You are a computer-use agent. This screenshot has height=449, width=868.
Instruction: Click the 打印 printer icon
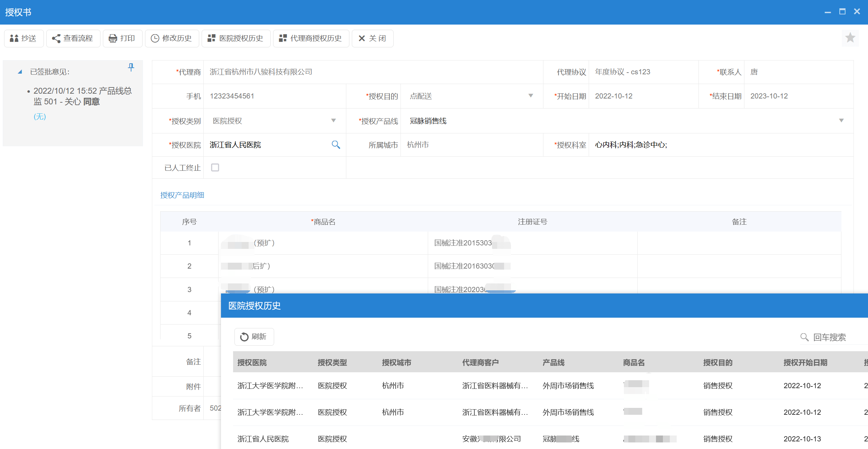(x=112, y=38)
